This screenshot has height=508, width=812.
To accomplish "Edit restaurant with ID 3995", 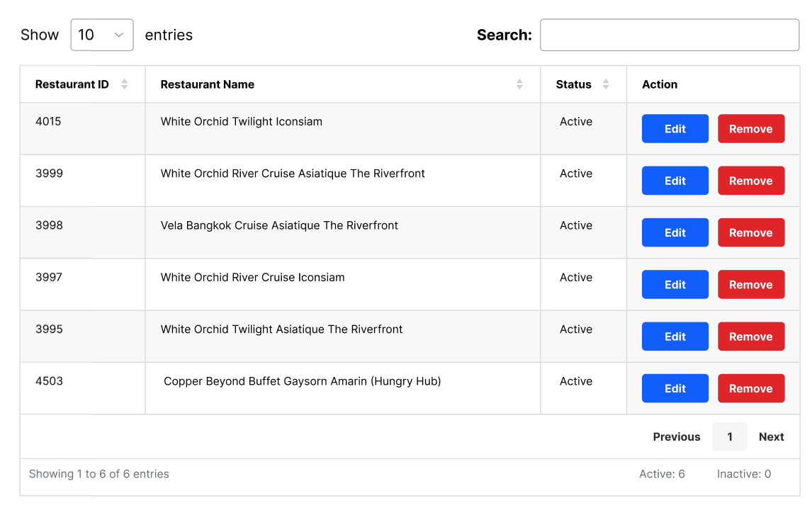I will 675,337.
